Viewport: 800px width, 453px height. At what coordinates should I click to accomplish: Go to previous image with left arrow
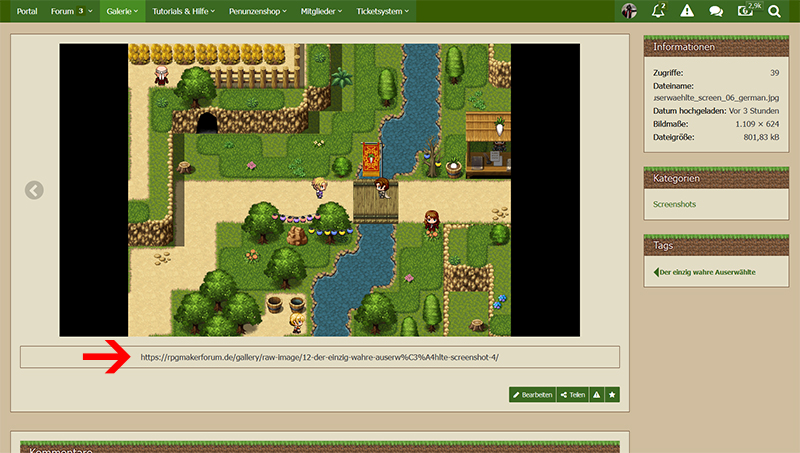(34, 190)
